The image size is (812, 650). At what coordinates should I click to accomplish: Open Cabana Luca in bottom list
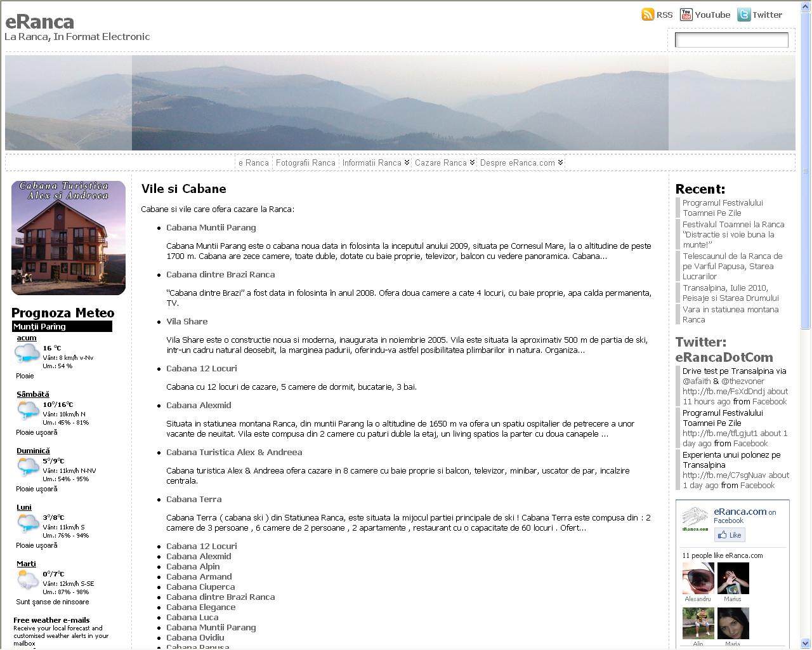(192, 617)
